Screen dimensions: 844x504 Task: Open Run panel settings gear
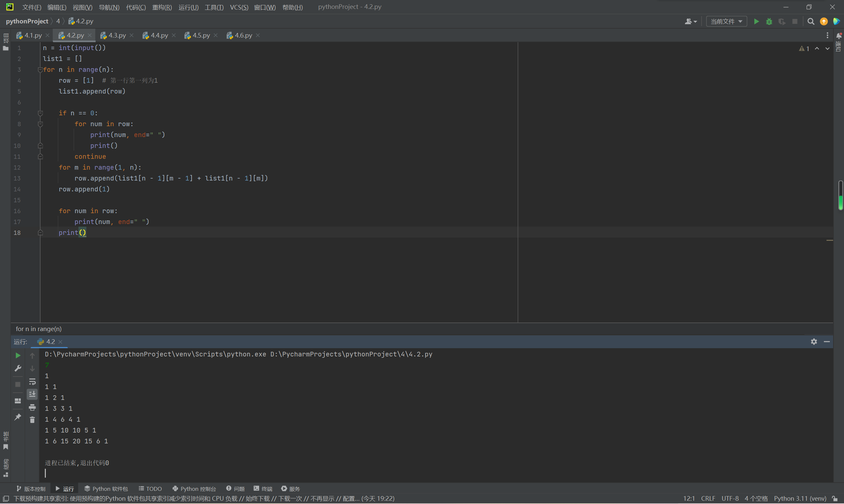[x=814, y=342]
